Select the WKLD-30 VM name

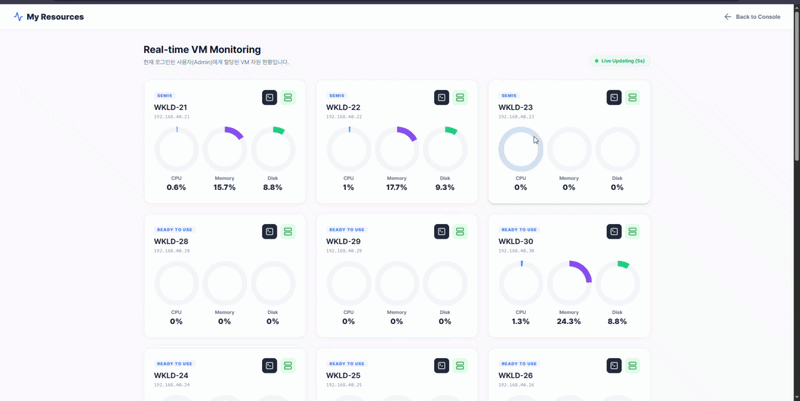516,241
